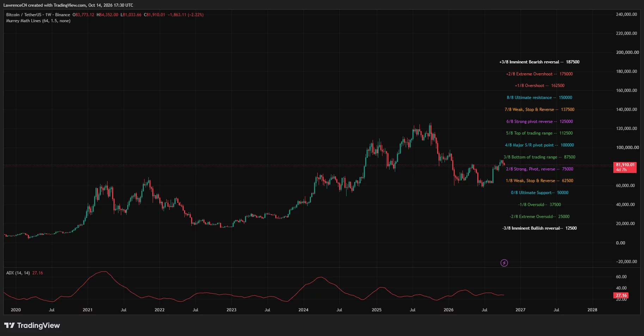
Task: Click the purple lightning bolt icon
Action: tap(504, 263)
